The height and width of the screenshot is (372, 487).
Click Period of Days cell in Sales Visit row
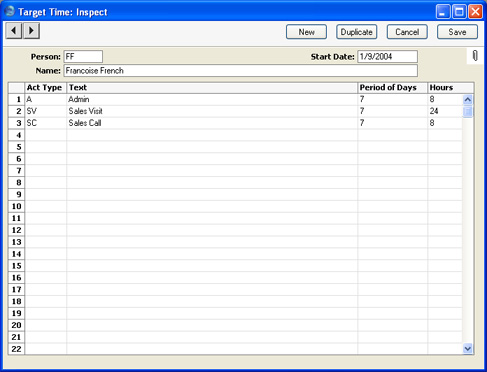coord(393,111)
